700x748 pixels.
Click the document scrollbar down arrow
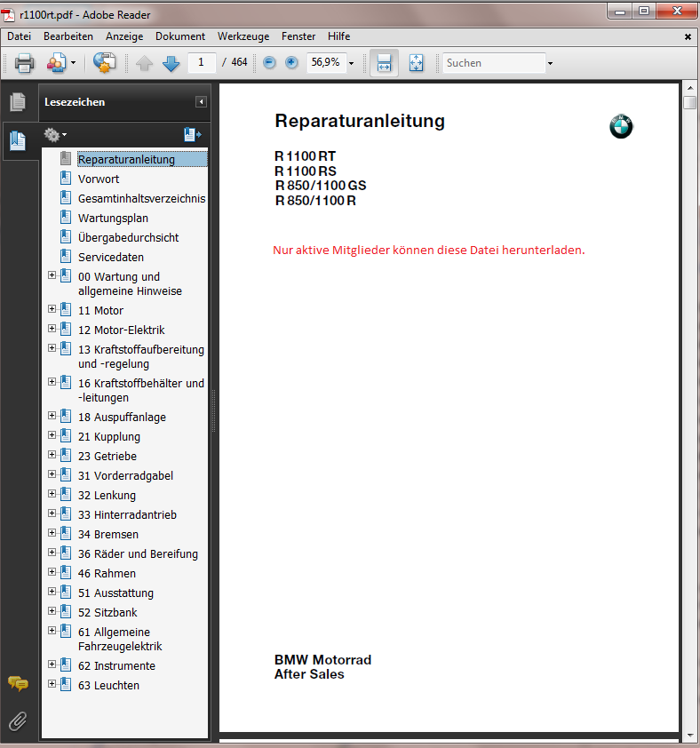(690, 736)
